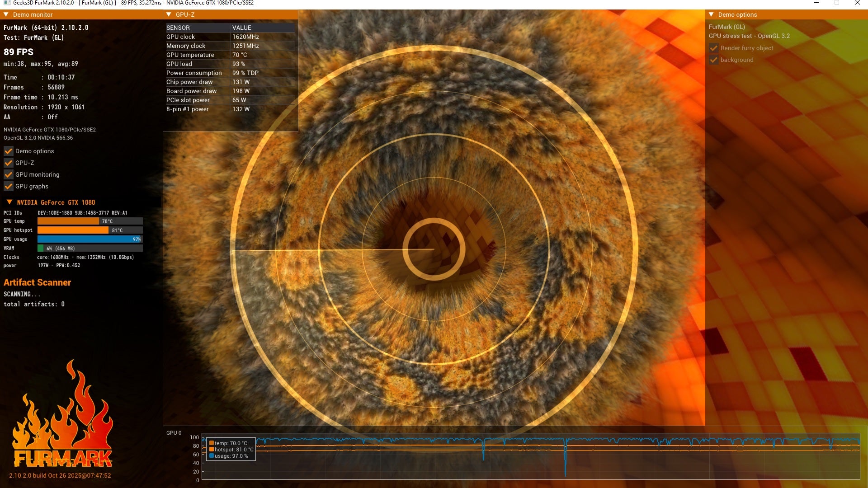Click the blue GPU usage bar

click(x=90, y=239)
